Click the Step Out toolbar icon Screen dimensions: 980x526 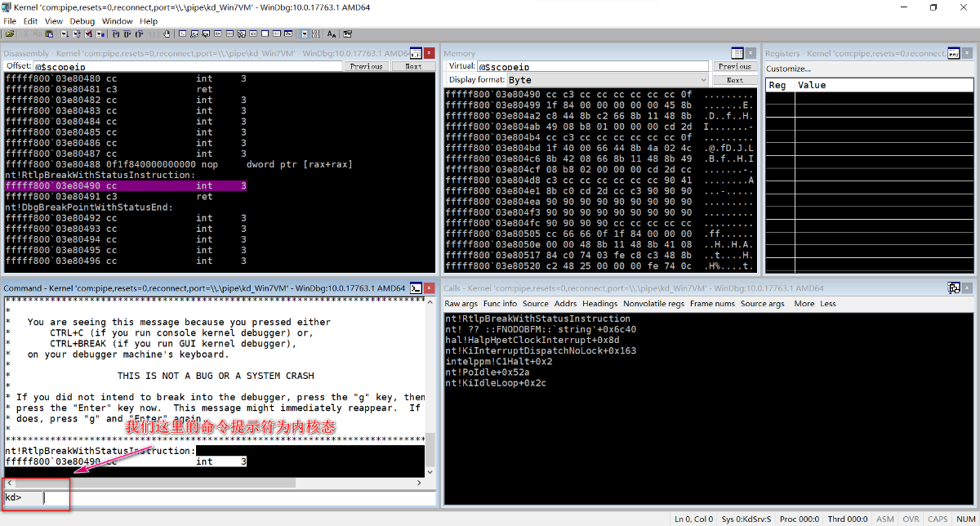139,34
